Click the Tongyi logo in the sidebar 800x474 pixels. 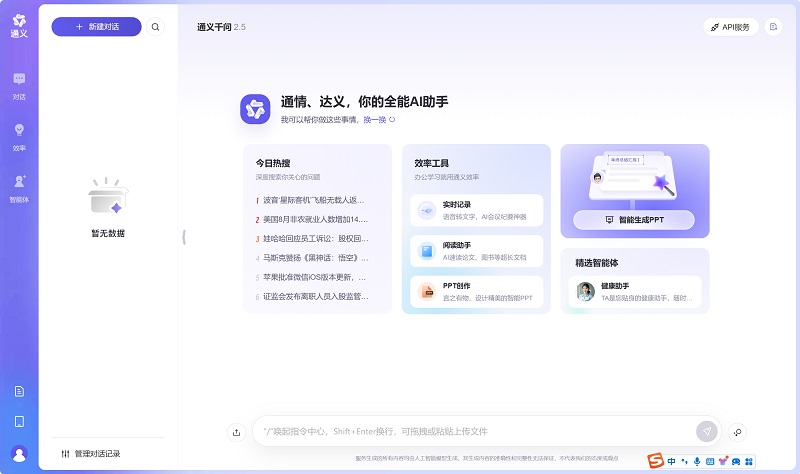pyautogui.click(x=19, y=26)
